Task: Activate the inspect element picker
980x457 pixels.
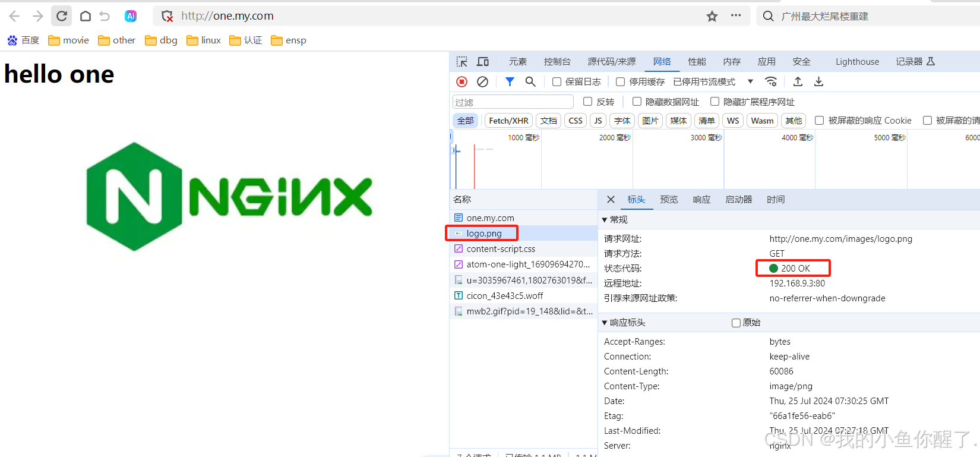Action: coord(462,62)
